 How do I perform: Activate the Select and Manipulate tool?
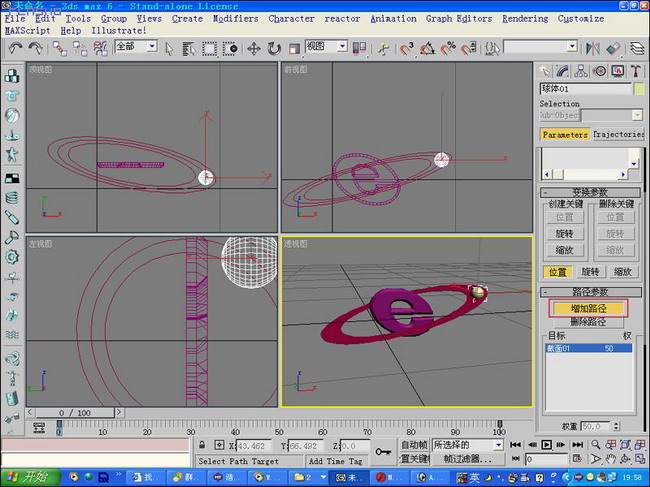tap(383, 49)
